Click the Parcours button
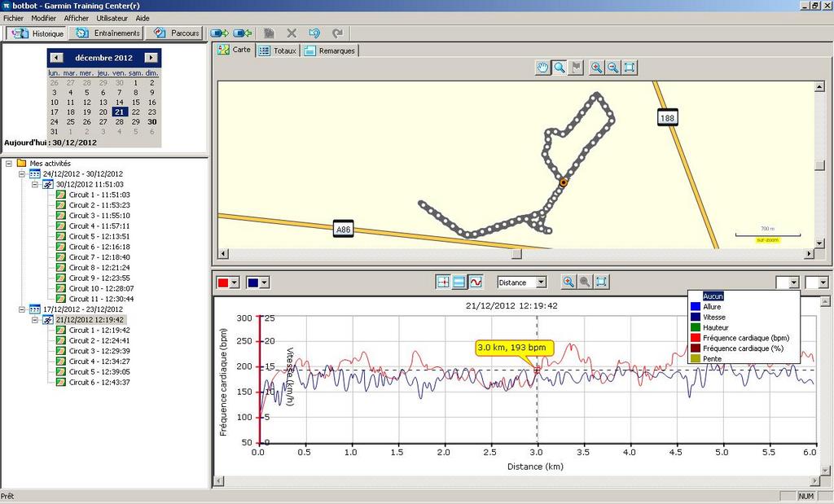Screen dimensions: 834x504 pyautogui.click(x=178, y=33)
